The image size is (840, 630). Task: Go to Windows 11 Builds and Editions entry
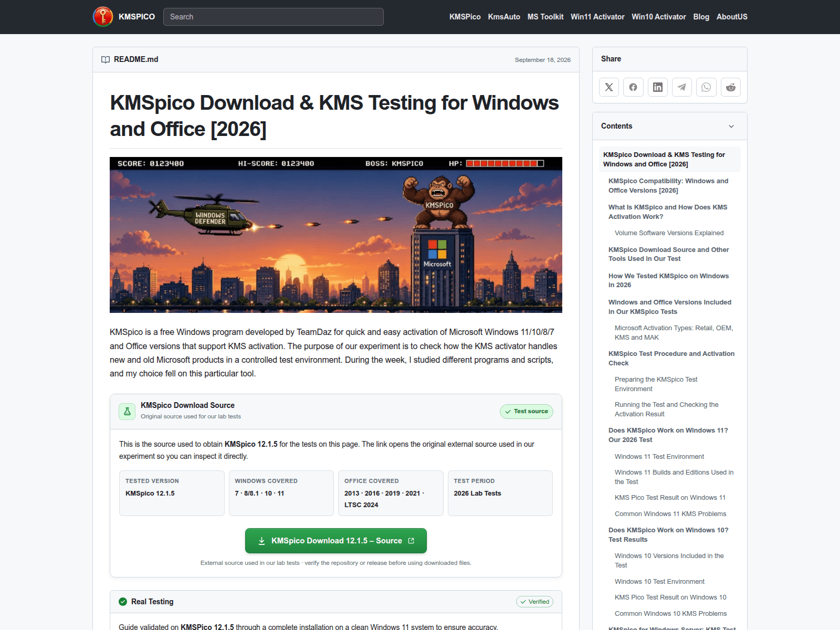point(674,477)
